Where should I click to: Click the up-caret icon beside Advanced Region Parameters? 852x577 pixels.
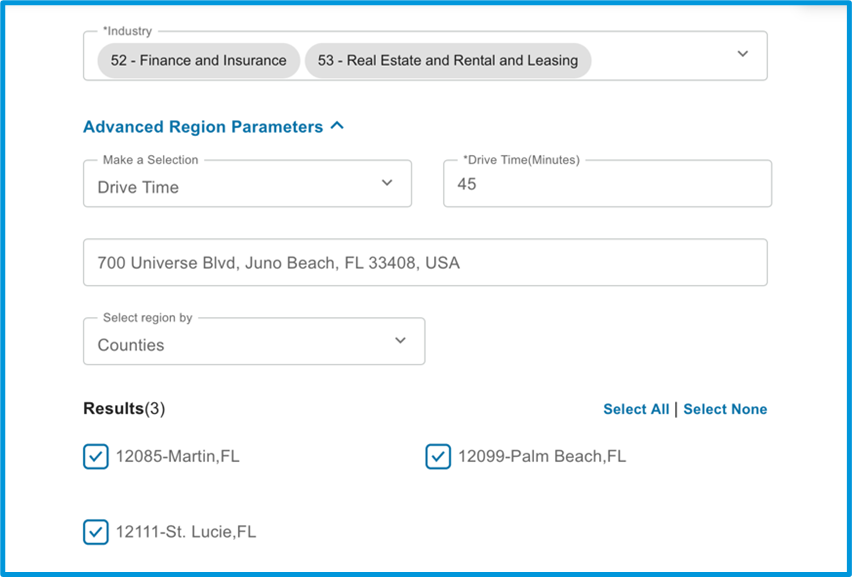337,126
